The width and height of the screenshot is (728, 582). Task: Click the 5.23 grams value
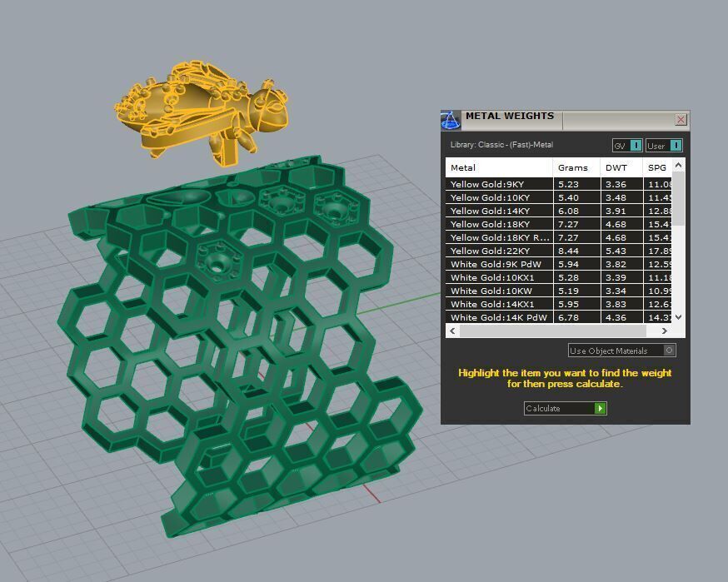[x=568, y=184]
